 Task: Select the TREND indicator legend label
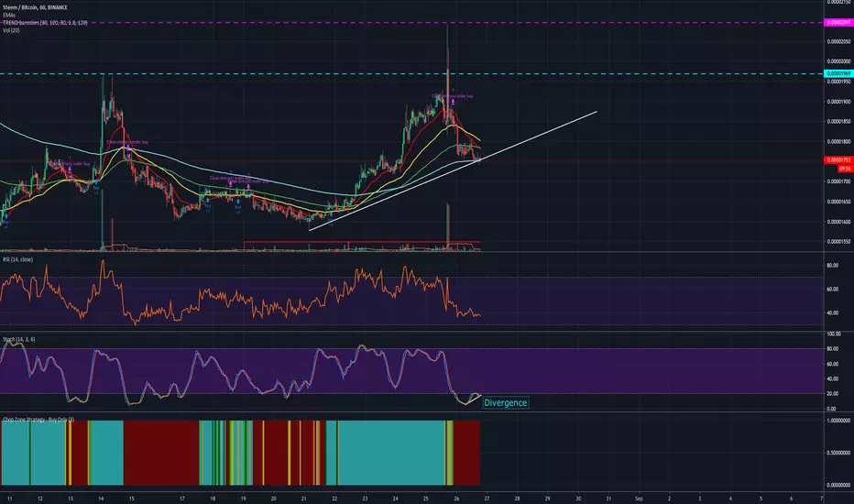click(45, 23)
